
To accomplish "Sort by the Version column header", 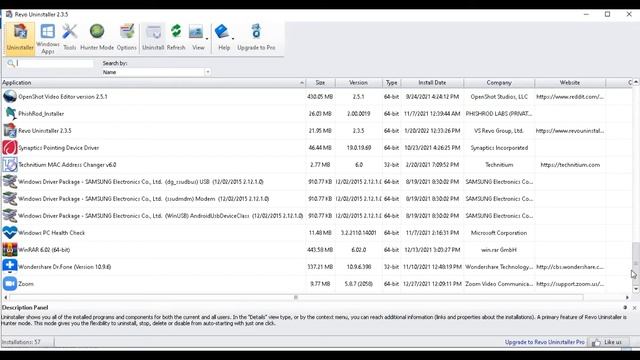I will [358, 82].
